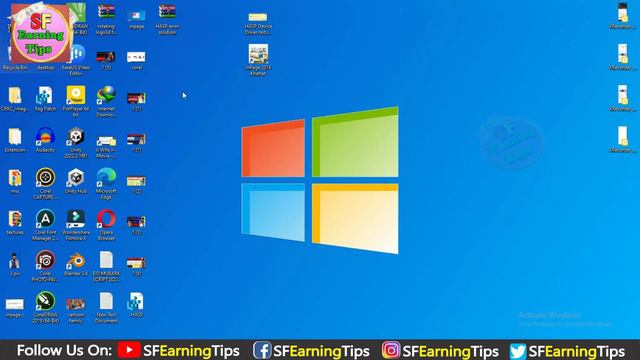The height and width of the screenshot is (360, 640).
Task: Select the Wife Ji Movie video file
Action: pyautogui.click(x=106, y=147)
